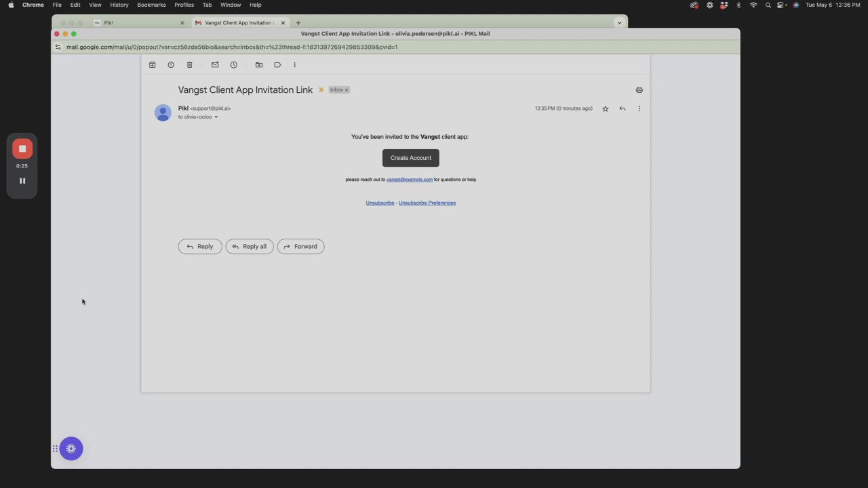Archive this email using the archive icon
The width and height of the screenshot is (868, 488).
(x=153, y=65)
